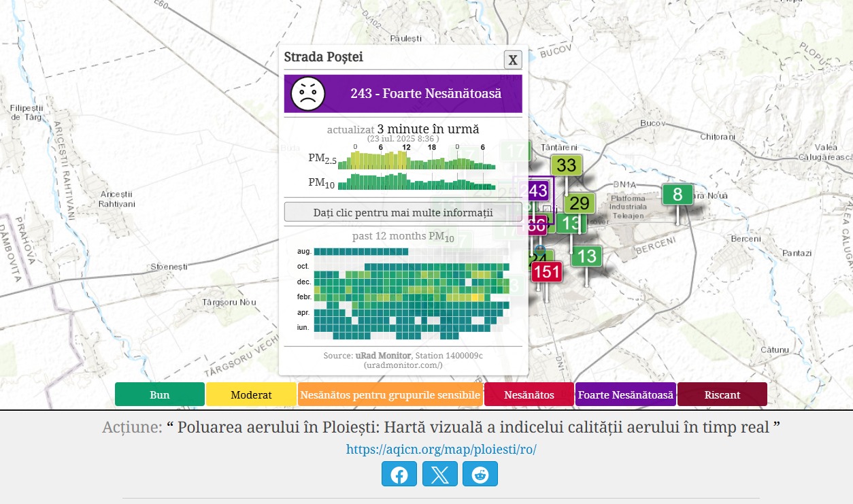853x504 pixels.
Task: Open the green 8 station marker
Action: (x=678, y=195)
